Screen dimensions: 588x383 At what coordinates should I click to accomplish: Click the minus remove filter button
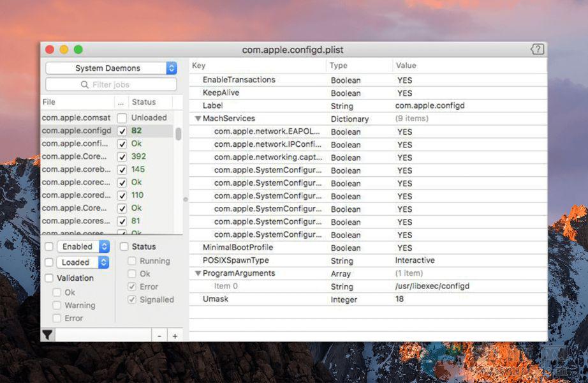point(159,336)
